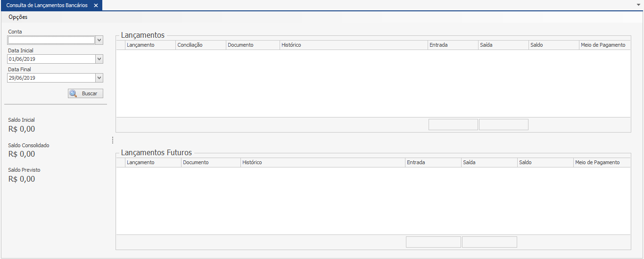Click Saldo column header in Lançamentos grid
644x259 pixels.
553,45
